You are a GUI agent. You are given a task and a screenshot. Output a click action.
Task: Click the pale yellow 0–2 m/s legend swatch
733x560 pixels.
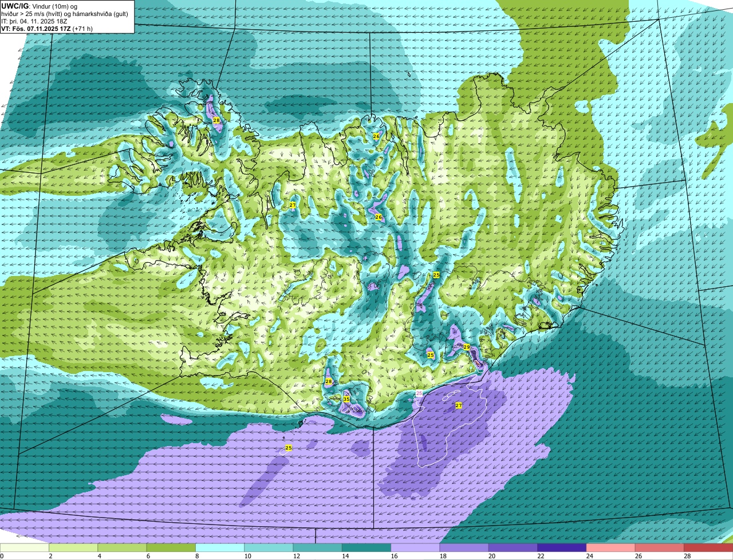click(25, 548)
